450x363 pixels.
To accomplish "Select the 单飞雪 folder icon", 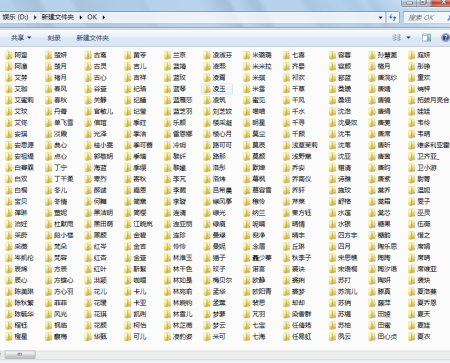I will [x=49, y=123].
